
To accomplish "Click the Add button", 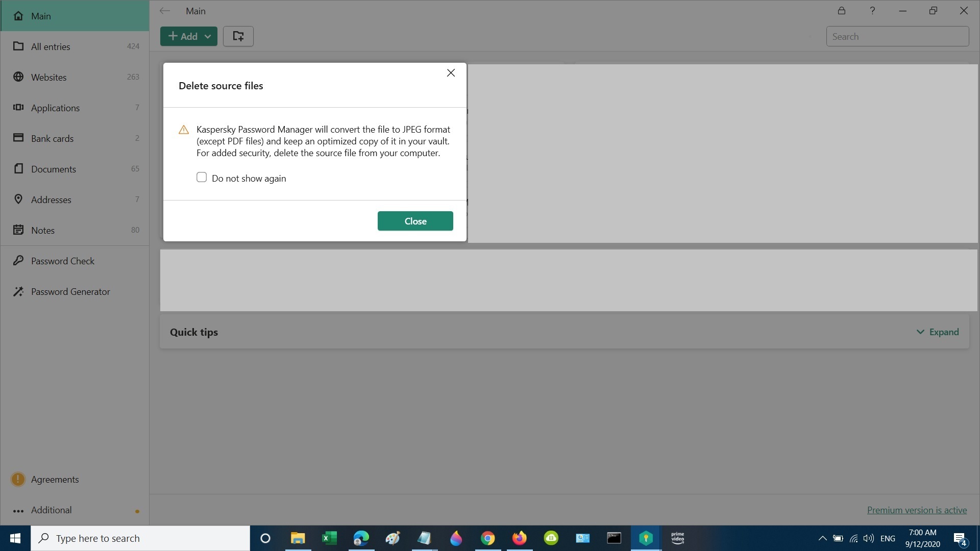I will click(183, 36).
